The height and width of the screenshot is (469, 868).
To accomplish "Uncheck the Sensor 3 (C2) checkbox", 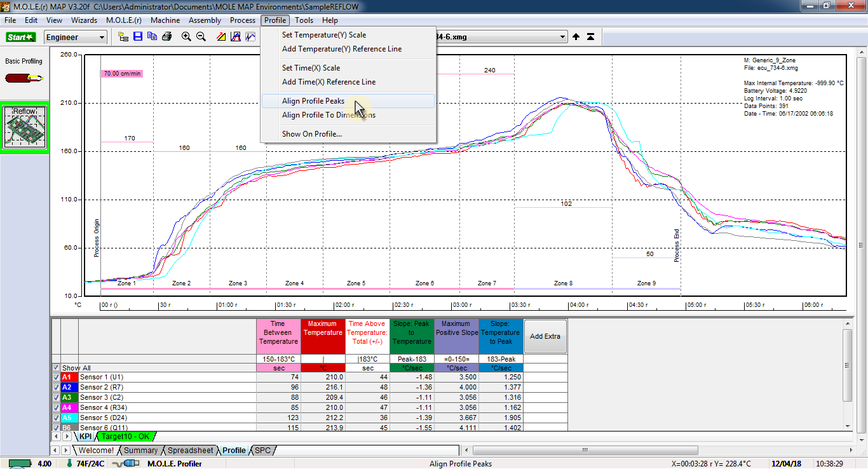I will (x=56, y=397).
